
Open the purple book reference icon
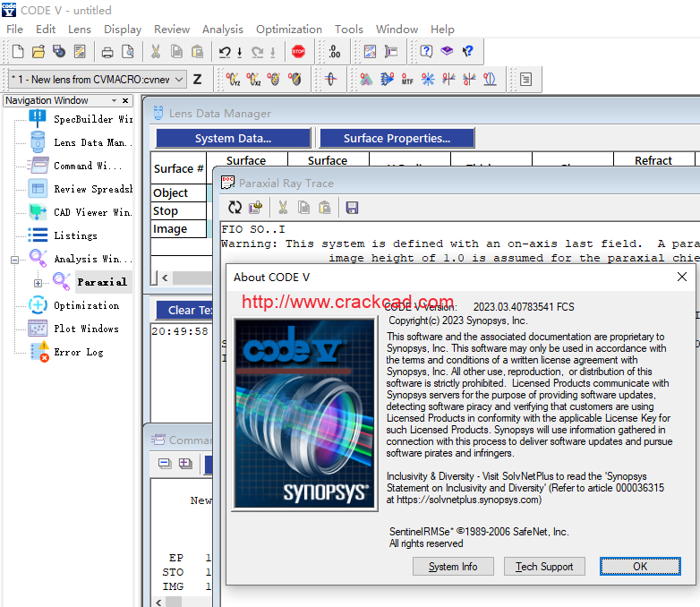[447, 51]
